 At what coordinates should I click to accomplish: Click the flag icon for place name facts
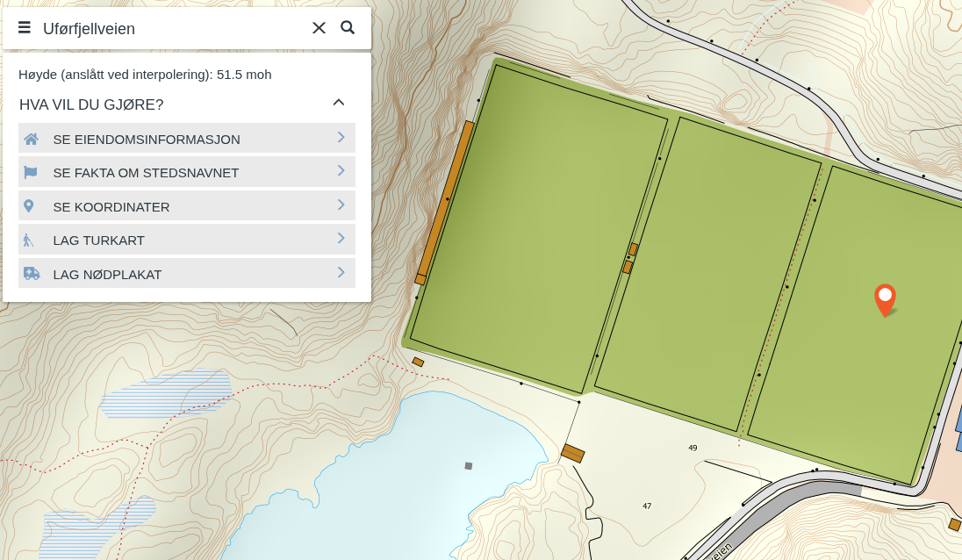pos(30,173)
